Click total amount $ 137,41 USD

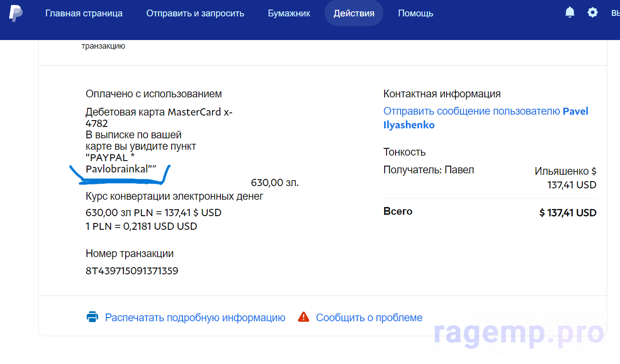pos(568,213)
